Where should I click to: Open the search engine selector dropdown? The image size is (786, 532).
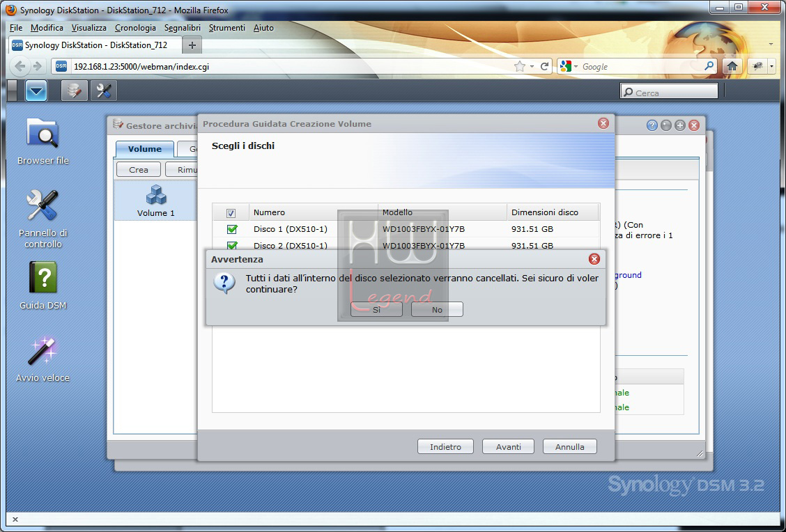coord(569,67)
